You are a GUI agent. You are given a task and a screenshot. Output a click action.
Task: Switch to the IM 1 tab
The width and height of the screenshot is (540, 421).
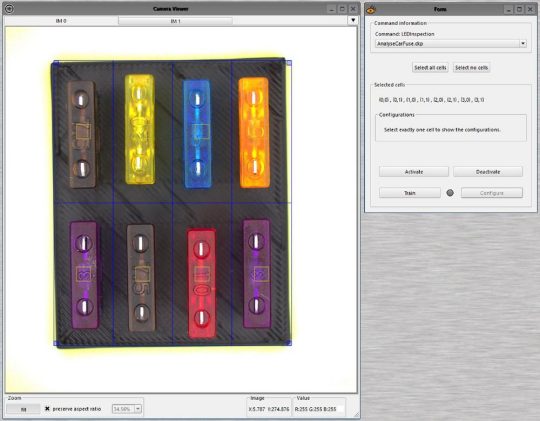tap(175, 21)
